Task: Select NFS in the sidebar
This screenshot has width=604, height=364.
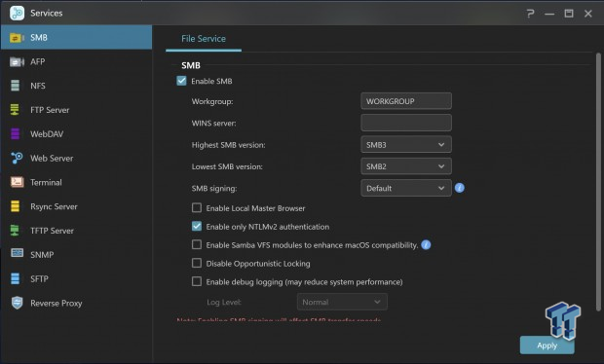Action: [76, 86]
